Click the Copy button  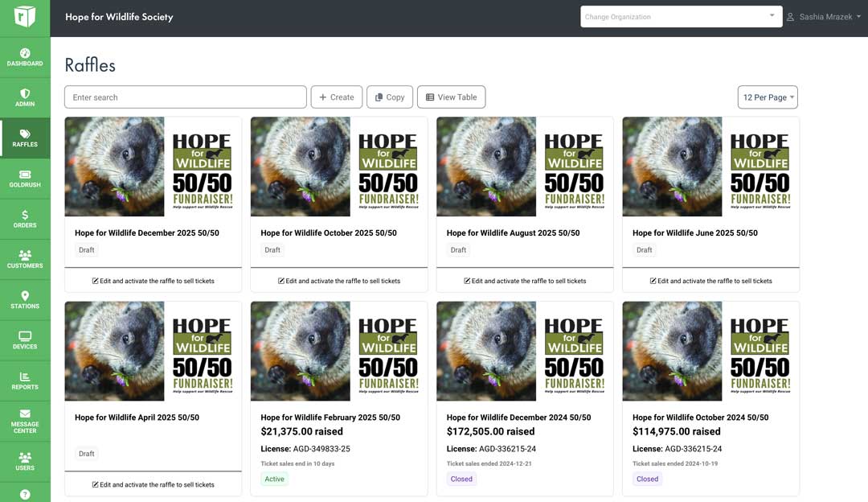click(389, 97)
